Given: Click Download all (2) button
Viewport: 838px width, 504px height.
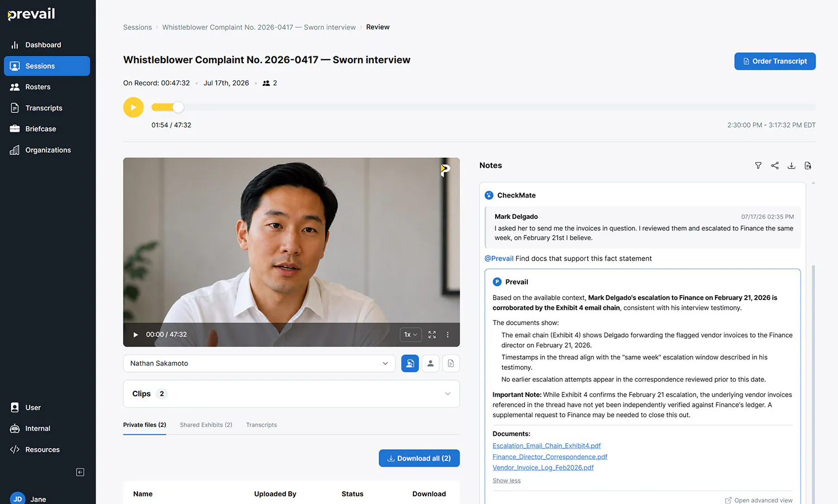Looking at the screenshot, I should pyautogui.click(x=419, y=458).
